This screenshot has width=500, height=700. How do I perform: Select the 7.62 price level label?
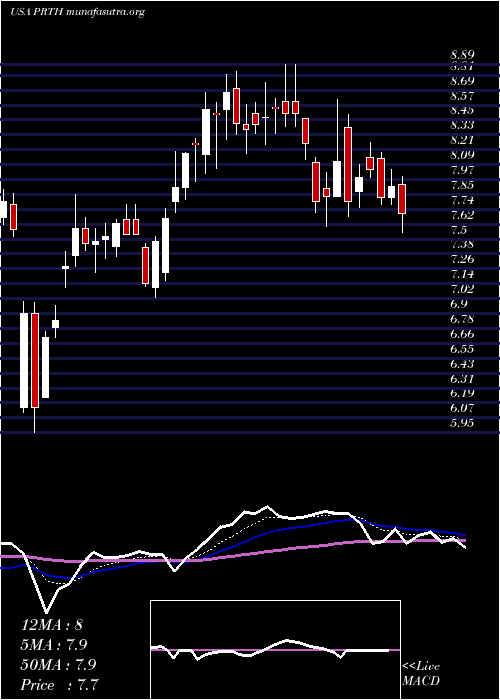tap(462, 215)
